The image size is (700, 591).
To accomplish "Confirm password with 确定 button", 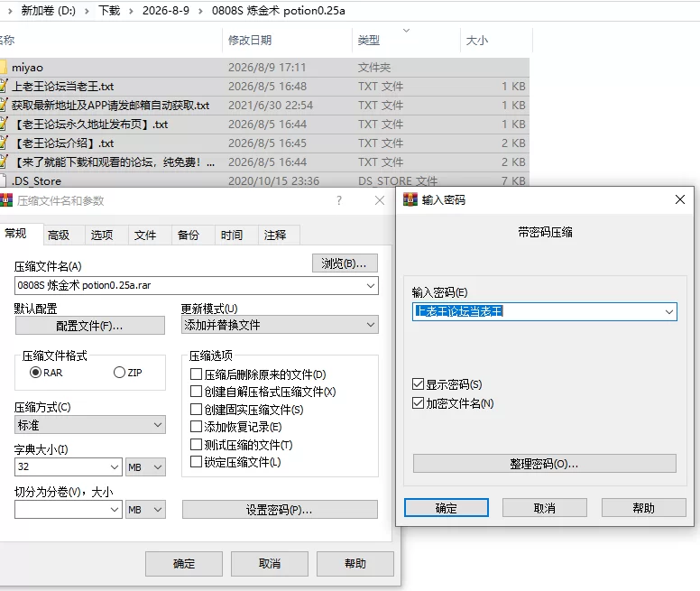I will [447, 508].
